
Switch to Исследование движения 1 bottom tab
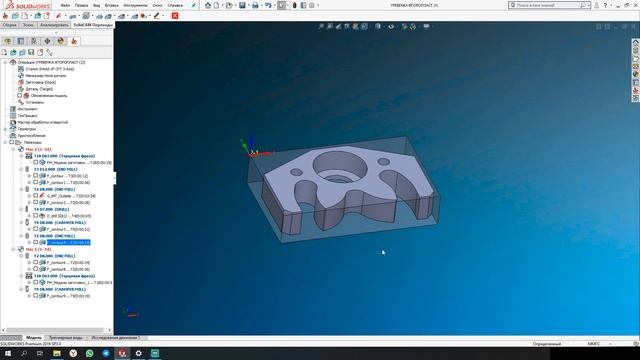click(x=116, y=338)
